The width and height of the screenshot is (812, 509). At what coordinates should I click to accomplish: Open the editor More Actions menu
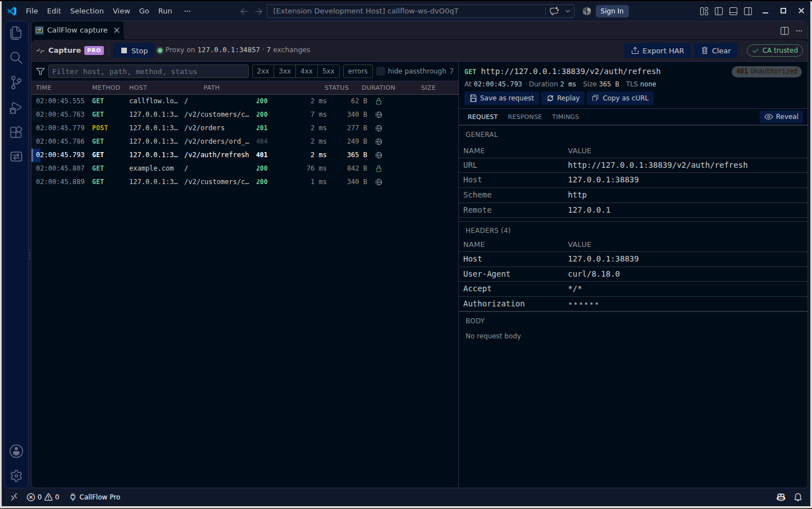(799, 31)
